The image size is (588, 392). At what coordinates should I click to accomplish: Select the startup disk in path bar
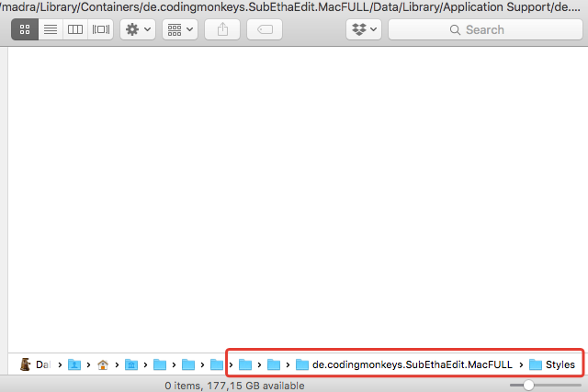tap(35, 364)
